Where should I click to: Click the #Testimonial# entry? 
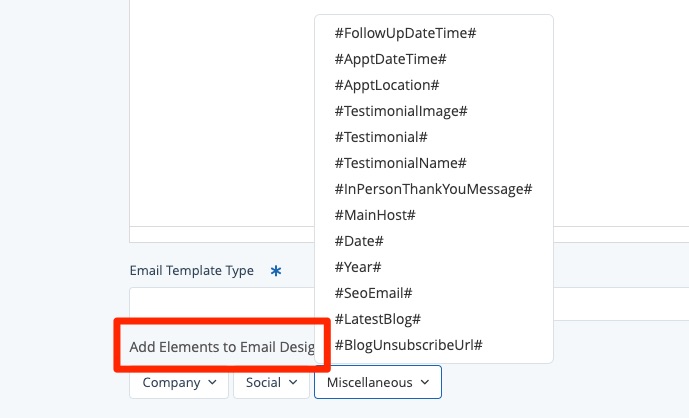tap(381, 137)
